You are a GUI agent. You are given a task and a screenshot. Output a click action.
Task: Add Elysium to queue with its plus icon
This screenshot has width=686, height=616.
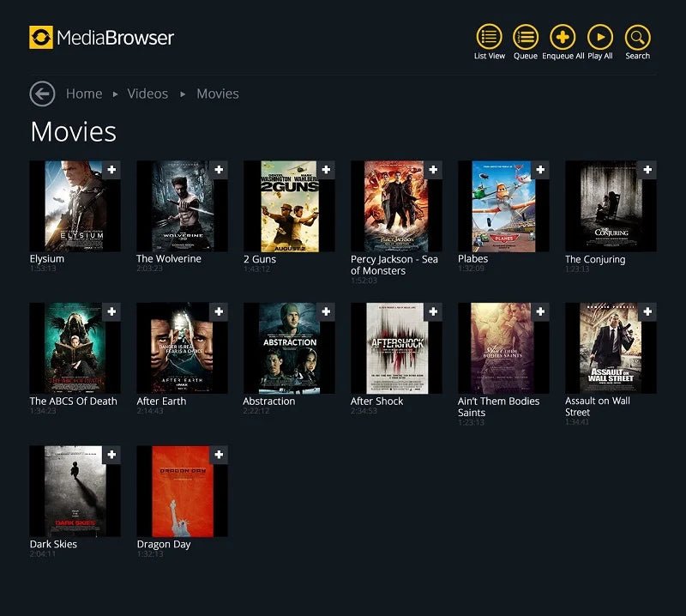[112, 169]
